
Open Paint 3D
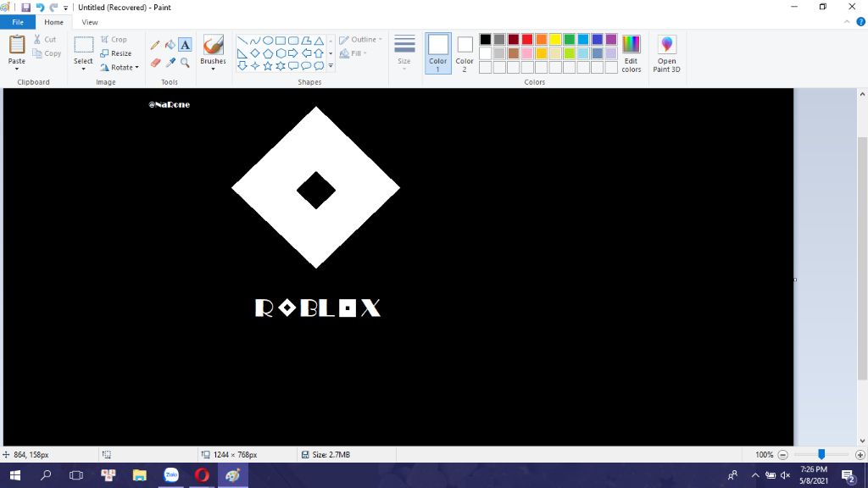coord(666,53)
